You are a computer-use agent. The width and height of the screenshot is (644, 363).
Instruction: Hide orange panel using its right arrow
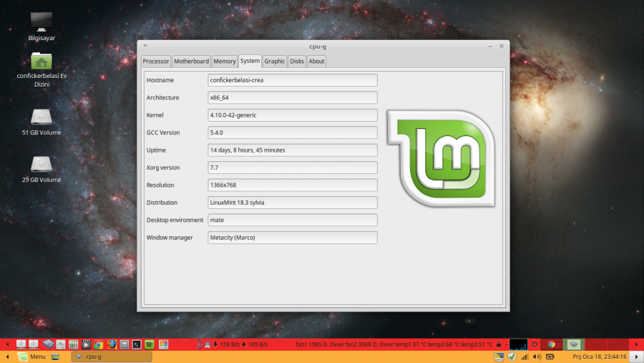[636, 357]
